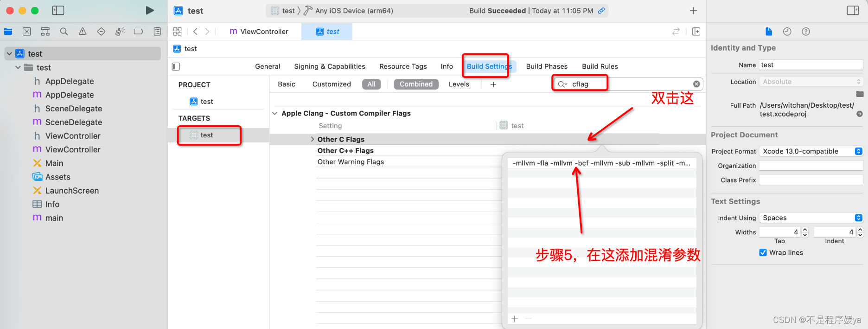Open the find navigator magnifier

[x=64, y=32]
